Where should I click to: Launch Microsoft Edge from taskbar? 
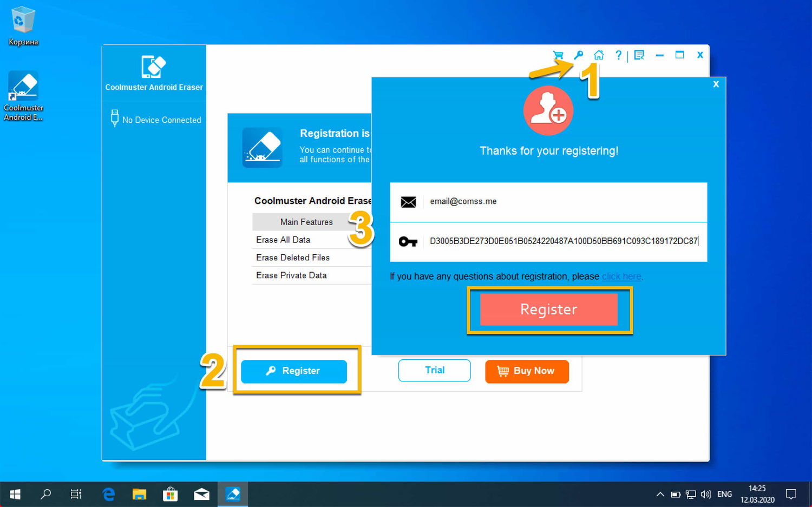tap(109, 494)
